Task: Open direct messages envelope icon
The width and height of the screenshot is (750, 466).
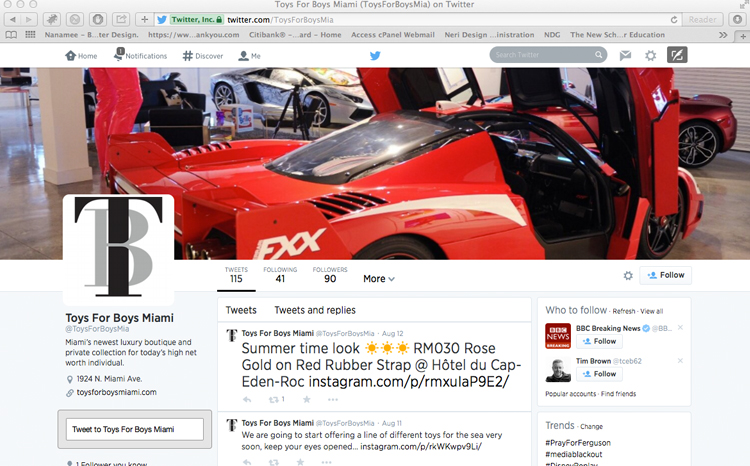Action: click(625, 55)
